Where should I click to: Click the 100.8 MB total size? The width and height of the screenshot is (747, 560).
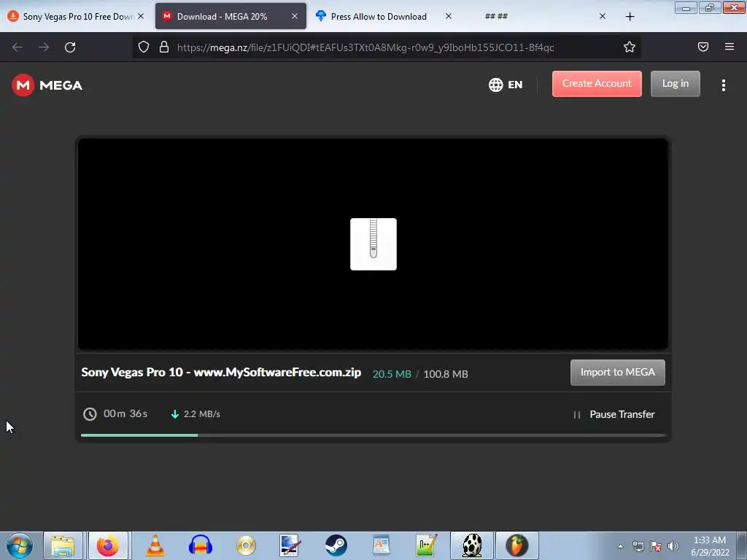coord(446,374)
